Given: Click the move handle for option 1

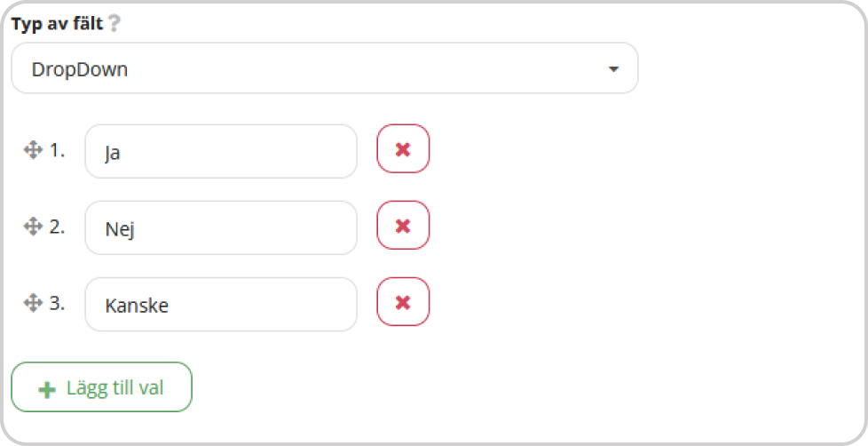Looking at the screenshot, I should pos(33,149).
